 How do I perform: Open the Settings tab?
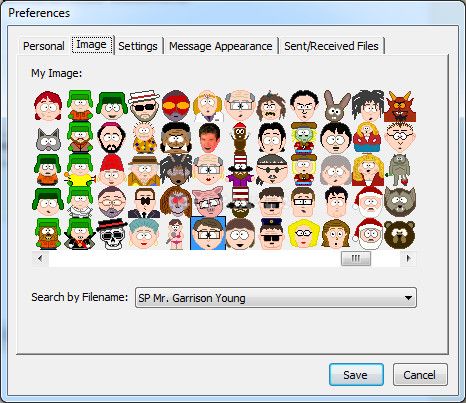[x=138, y=46]
